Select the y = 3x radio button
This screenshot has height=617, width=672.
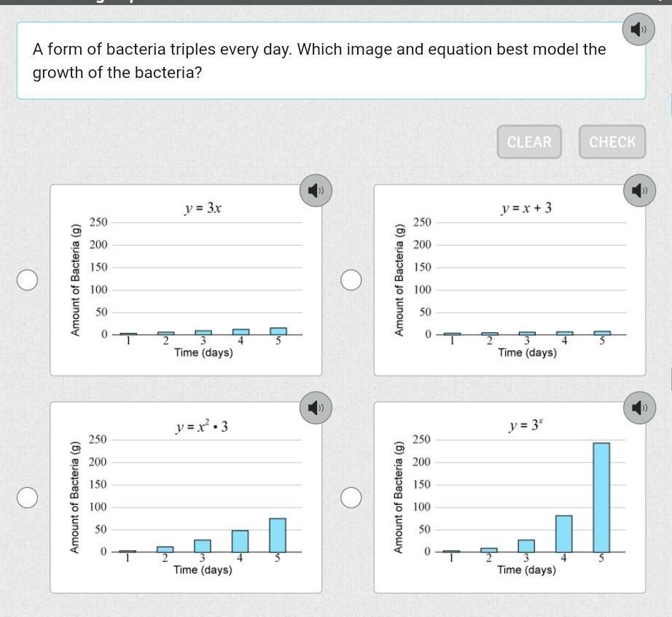click(28, 280)
